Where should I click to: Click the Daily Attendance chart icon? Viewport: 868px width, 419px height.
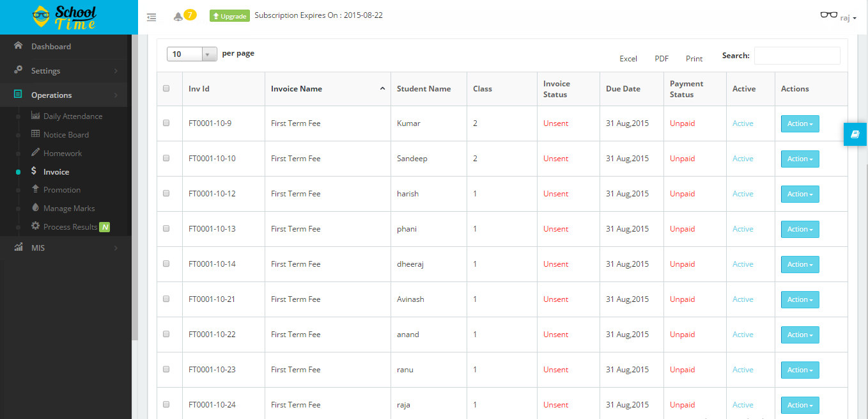coord(36,116)
